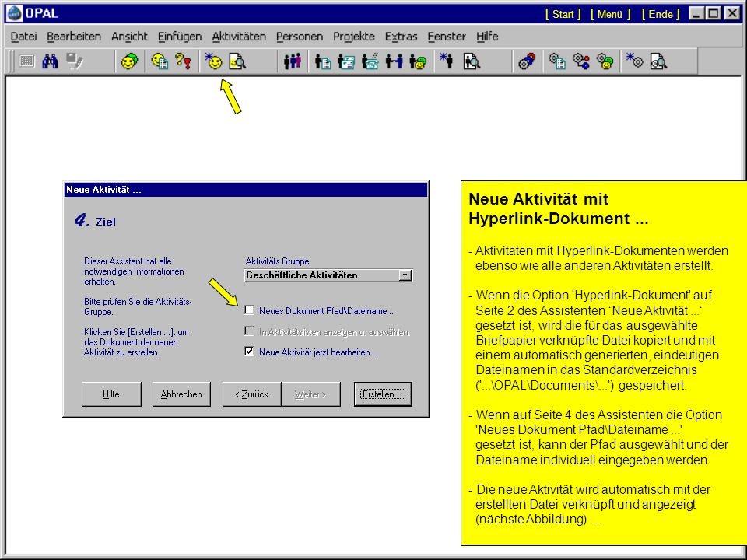Viewport: 747px width, 560px height.
Task: Click the smiley with list sheet icon
Action: [x=160, y=61]
